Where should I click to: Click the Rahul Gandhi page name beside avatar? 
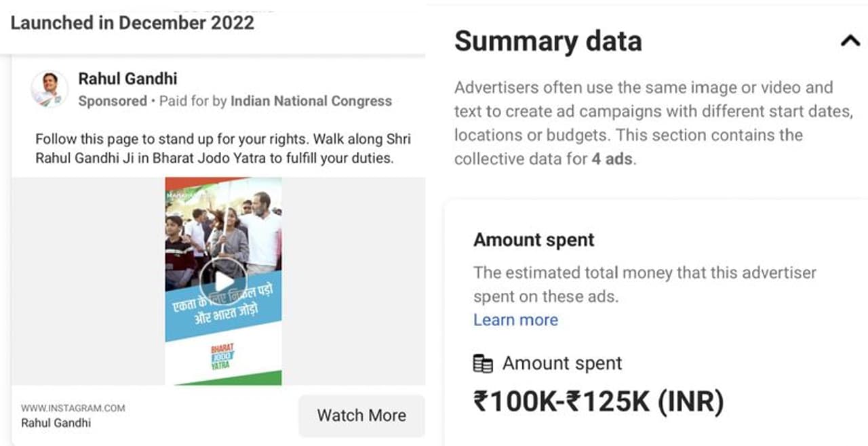pos(127,79)
